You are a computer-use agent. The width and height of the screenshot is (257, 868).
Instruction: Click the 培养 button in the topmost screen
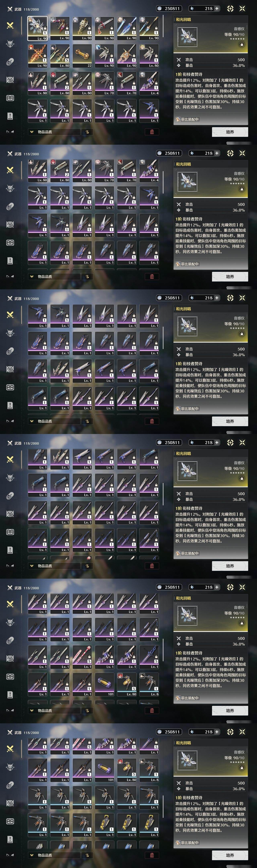[x=230, y=132]
